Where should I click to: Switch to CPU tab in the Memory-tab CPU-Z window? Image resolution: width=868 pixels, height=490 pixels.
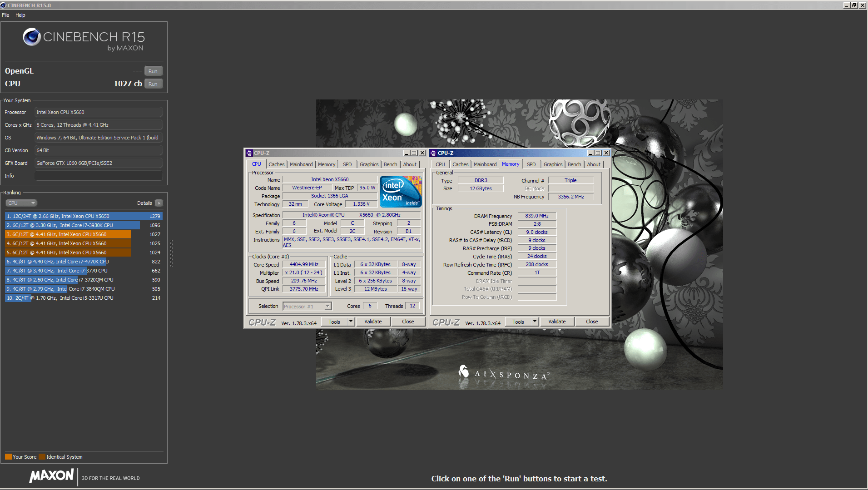440,164
